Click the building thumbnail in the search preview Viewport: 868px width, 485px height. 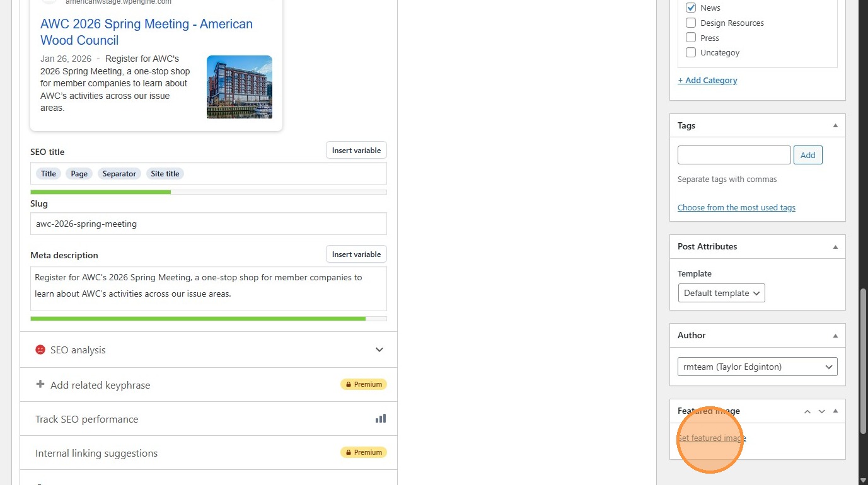point(240,87)
